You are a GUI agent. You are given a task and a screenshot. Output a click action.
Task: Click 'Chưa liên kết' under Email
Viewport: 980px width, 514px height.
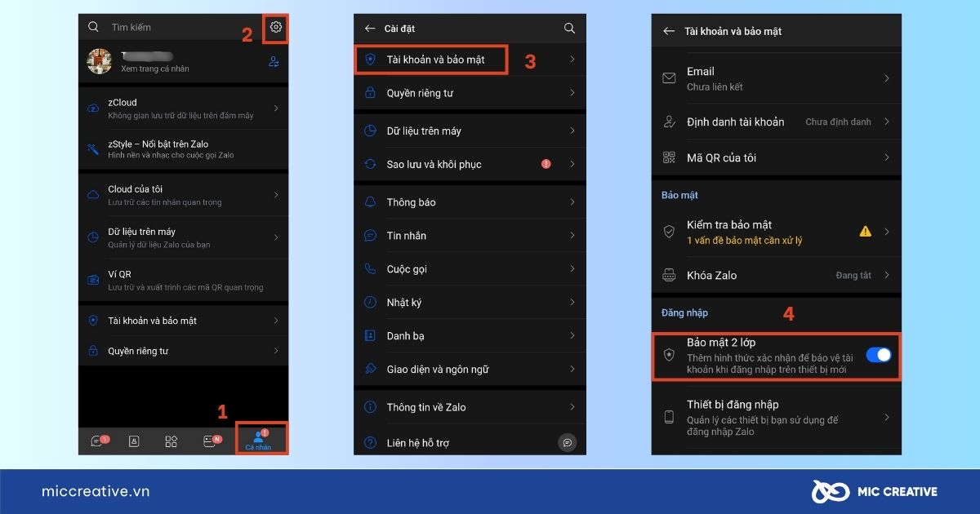715,87
